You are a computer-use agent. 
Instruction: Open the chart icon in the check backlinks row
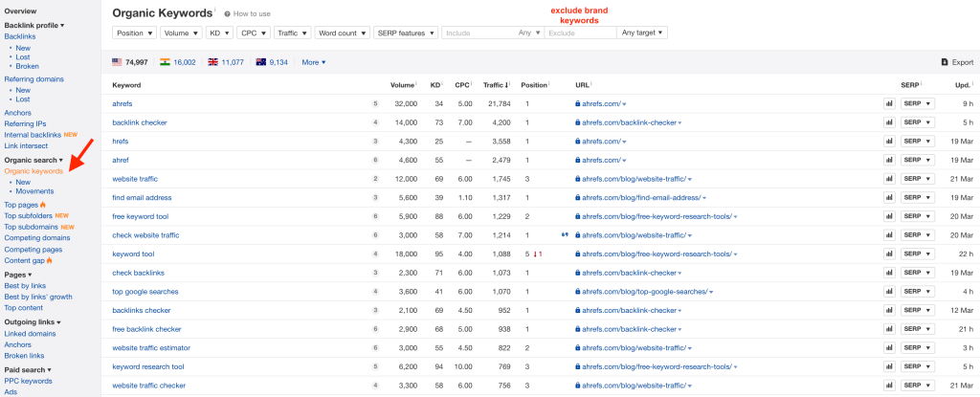pyautogui.click(x=889, y=273)
